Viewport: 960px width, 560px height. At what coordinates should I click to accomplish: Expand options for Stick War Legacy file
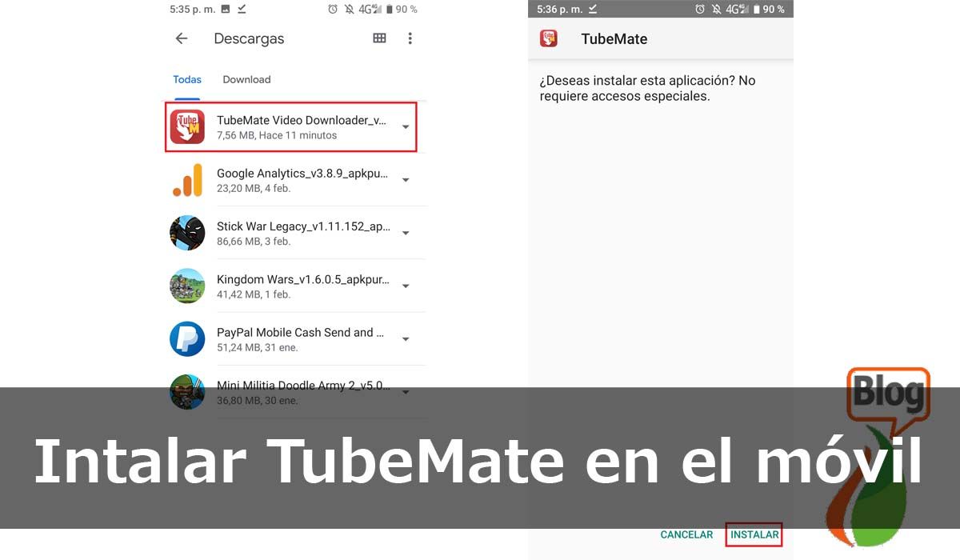406,233
